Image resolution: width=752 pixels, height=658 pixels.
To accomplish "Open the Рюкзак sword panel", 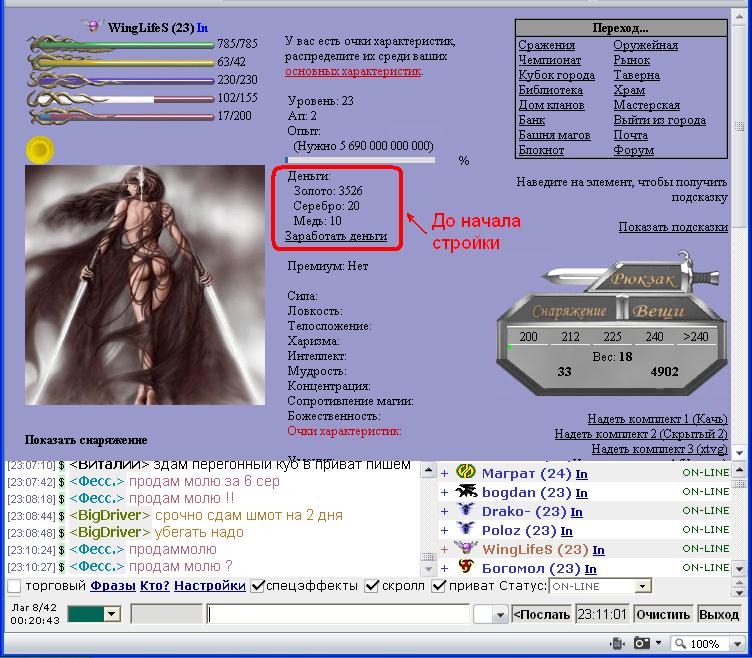I will click(643, 279).
